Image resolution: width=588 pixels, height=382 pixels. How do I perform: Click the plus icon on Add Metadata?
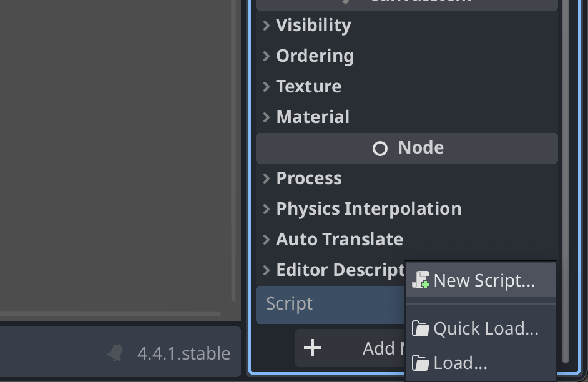[x=313, y=348]
